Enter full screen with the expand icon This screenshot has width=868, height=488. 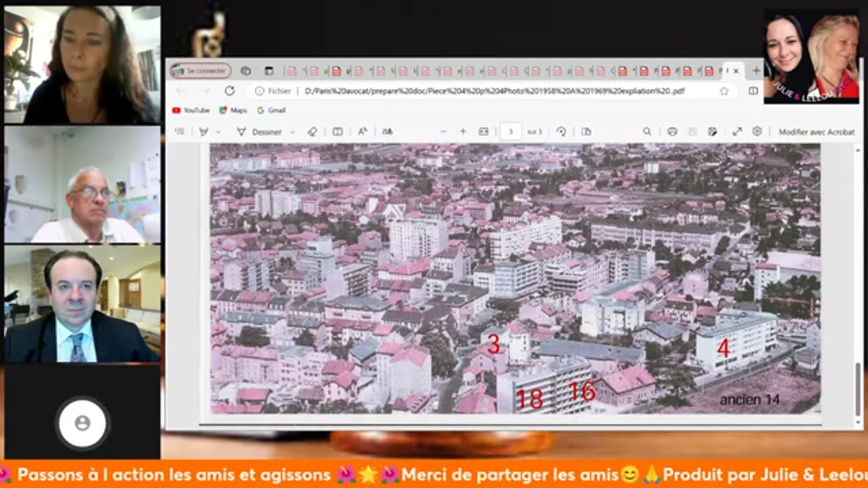click(737, 131)
